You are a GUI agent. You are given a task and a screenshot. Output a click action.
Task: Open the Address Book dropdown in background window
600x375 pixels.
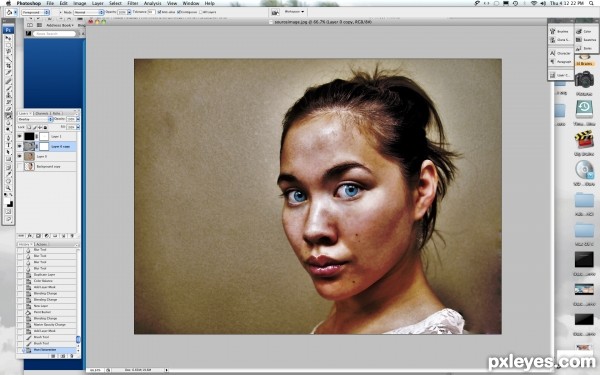pos(60,25)
